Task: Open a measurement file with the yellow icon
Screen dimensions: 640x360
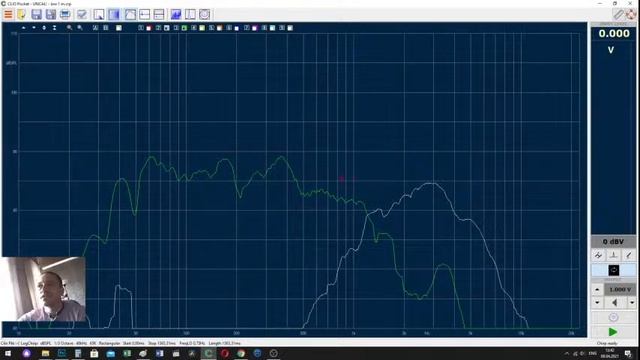Action: click(22, 15)
